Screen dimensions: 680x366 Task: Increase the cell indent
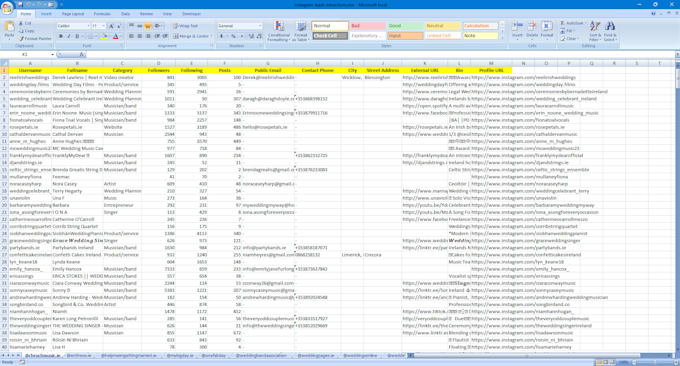click(165, 36)
